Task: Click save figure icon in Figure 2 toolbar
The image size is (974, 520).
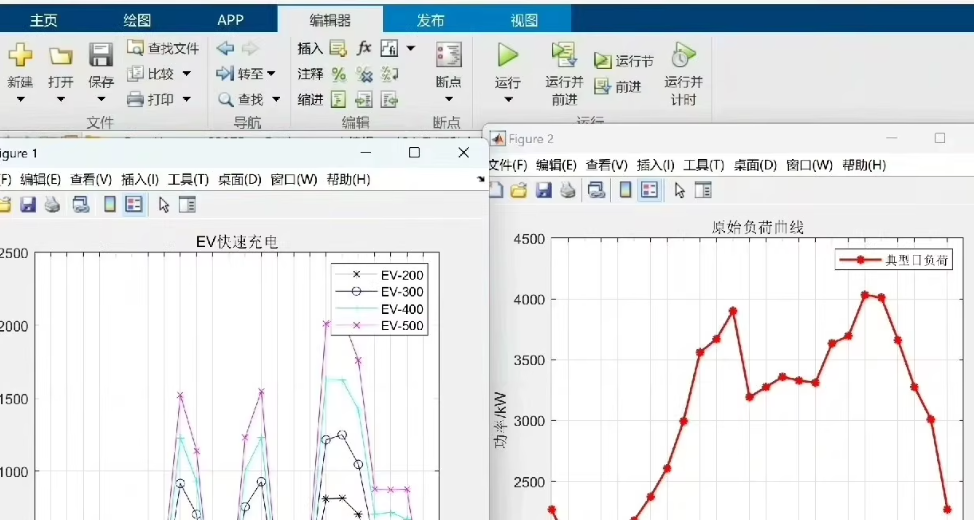Action: pos(544,190)
